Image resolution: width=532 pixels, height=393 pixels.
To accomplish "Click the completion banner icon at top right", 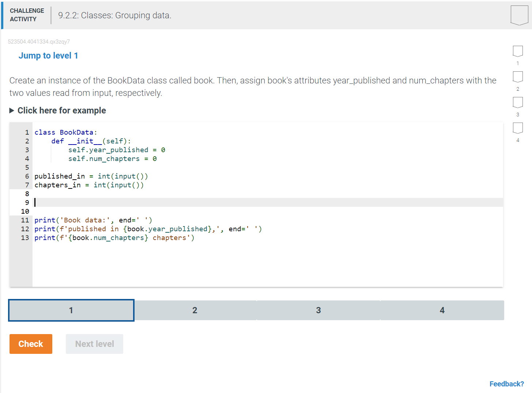I will (519, 14).
